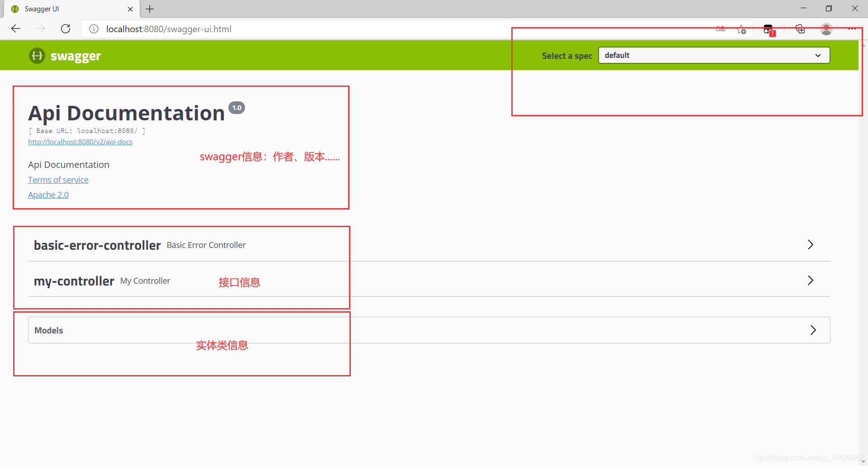
Task: Minimize the browser window
Action: [x=803, y=9]
